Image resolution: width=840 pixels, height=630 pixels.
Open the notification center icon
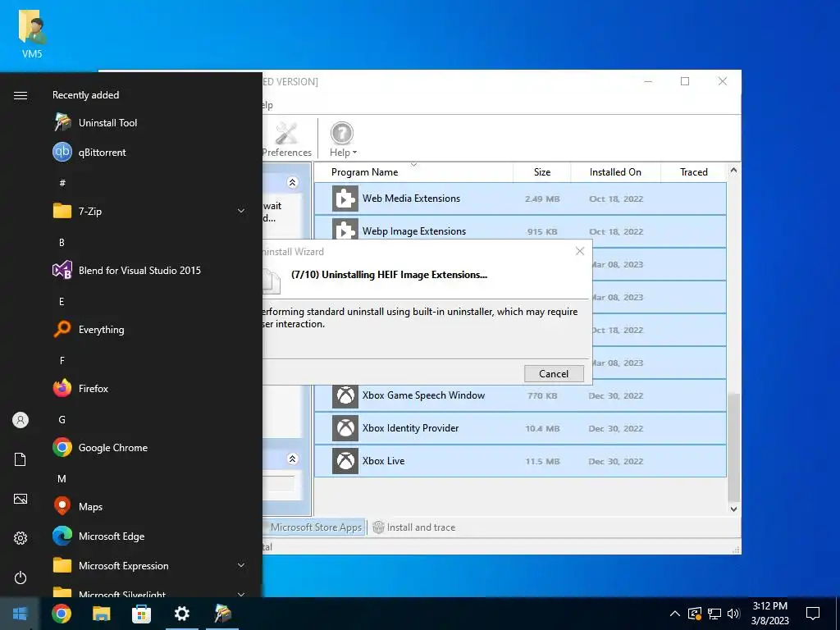(x=813, y=614)
